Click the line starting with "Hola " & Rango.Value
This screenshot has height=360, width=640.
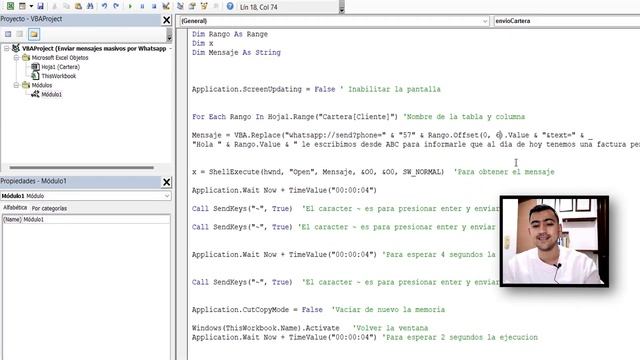[x=416, y=144]
